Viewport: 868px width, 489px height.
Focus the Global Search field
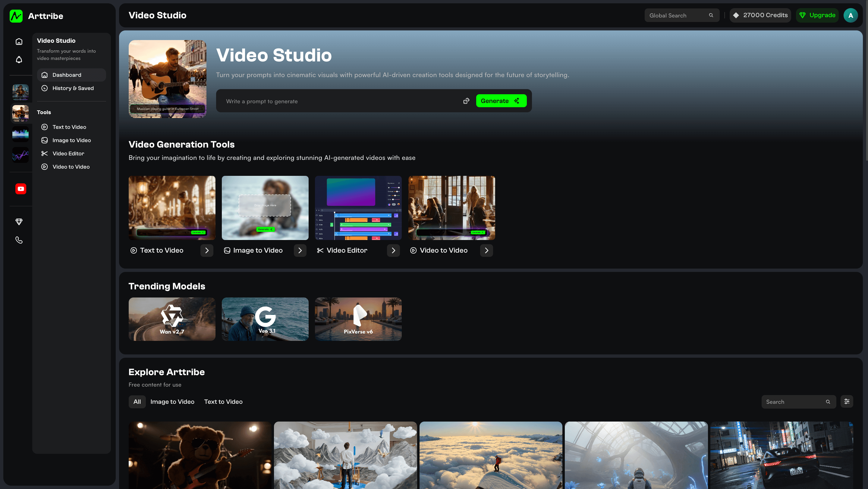[x=682, y=15]
